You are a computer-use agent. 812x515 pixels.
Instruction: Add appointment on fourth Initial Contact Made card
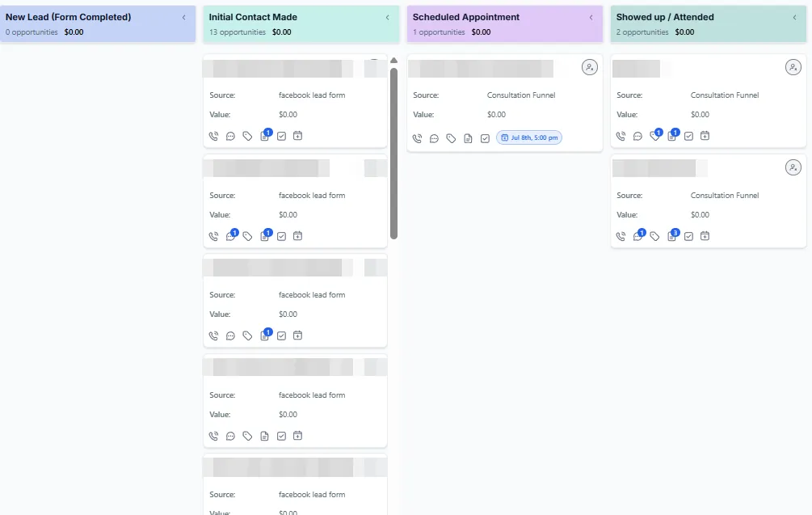click(x=298, y=436)
